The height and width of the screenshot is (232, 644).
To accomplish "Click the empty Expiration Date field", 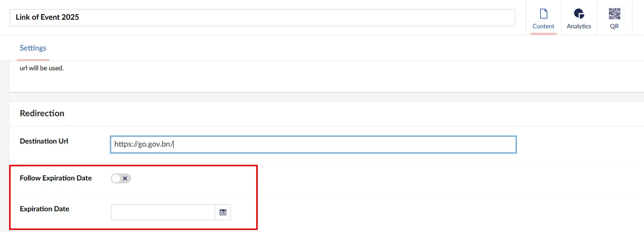I will (x=163, y=212).
